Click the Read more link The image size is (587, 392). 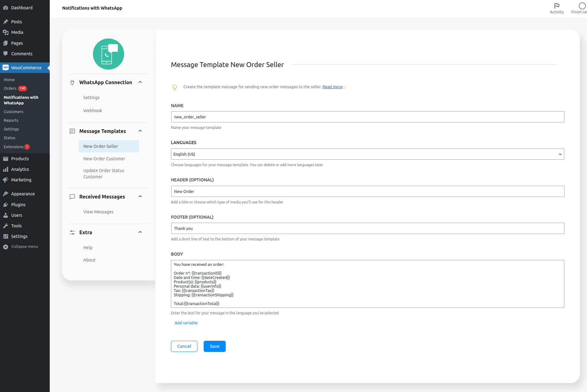point(332,87)
